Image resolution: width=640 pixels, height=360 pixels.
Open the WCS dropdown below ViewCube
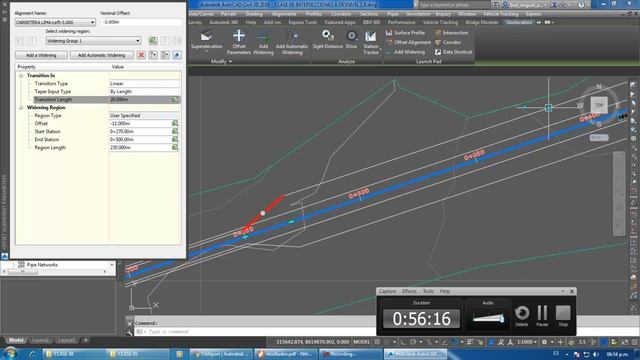coord(599,138)
